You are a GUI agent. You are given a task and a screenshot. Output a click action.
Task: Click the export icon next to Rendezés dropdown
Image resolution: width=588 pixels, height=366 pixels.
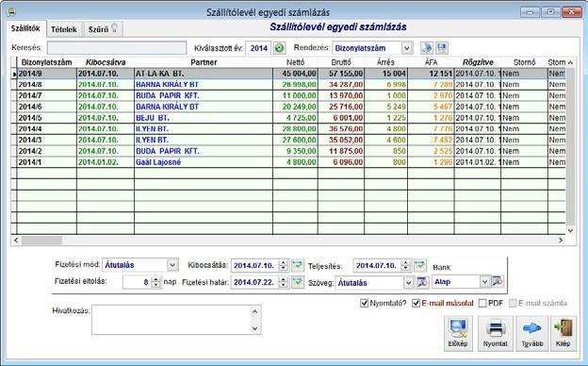[426, 48]
